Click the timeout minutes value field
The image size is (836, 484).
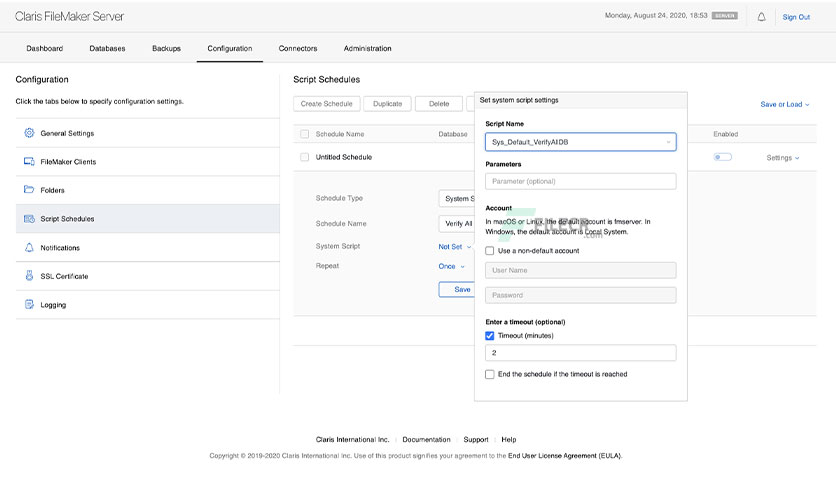(x=581, y=353)
